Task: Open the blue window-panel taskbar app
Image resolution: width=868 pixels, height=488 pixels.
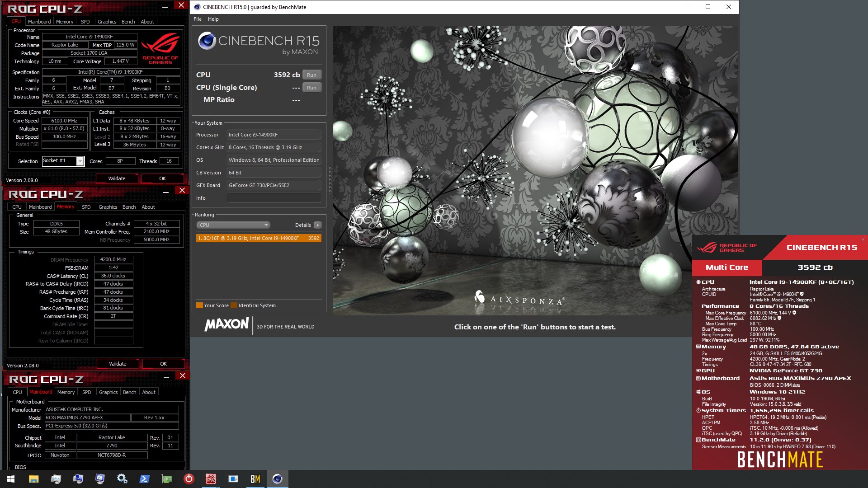Action: [233, 479]
